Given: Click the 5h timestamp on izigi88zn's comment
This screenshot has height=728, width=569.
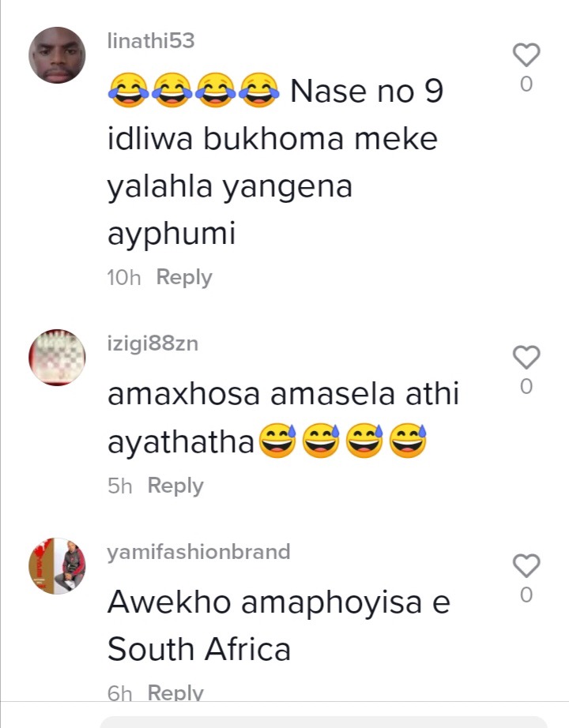Looking at the screenshot, I should click(x=119, y=486).
